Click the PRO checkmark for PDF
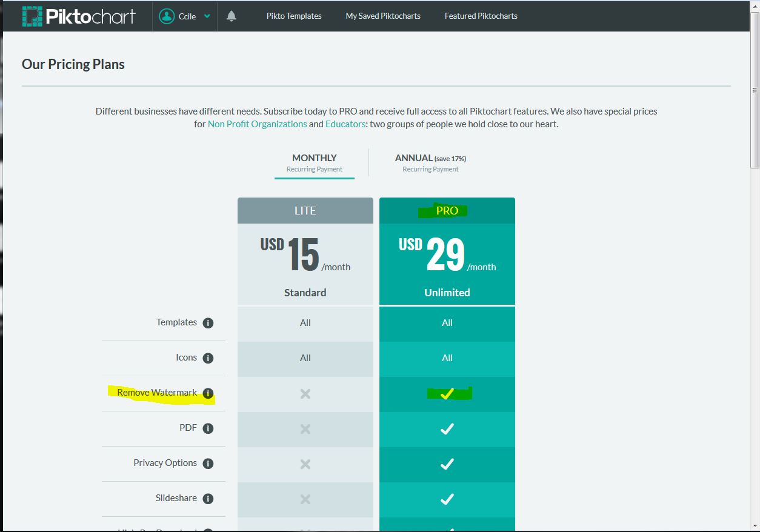Image resolution: width=760 pixels, height=532 pixels. click(x=447, y=429)
